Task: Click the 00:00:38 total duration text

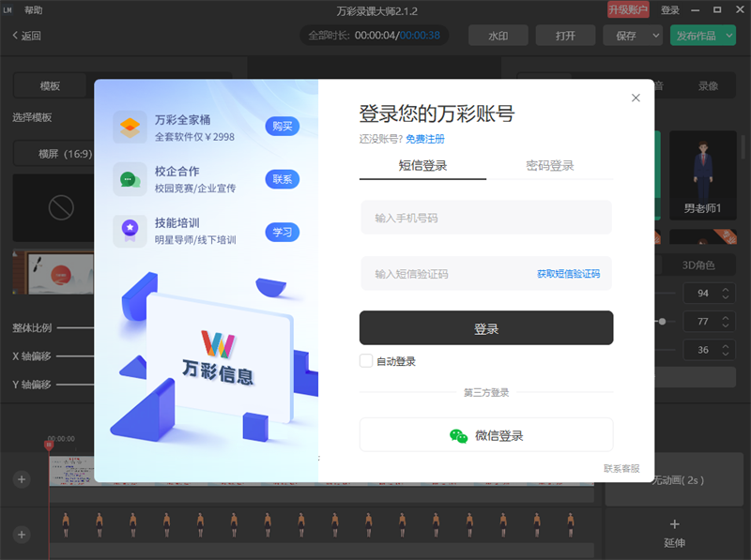Action: 420,36
